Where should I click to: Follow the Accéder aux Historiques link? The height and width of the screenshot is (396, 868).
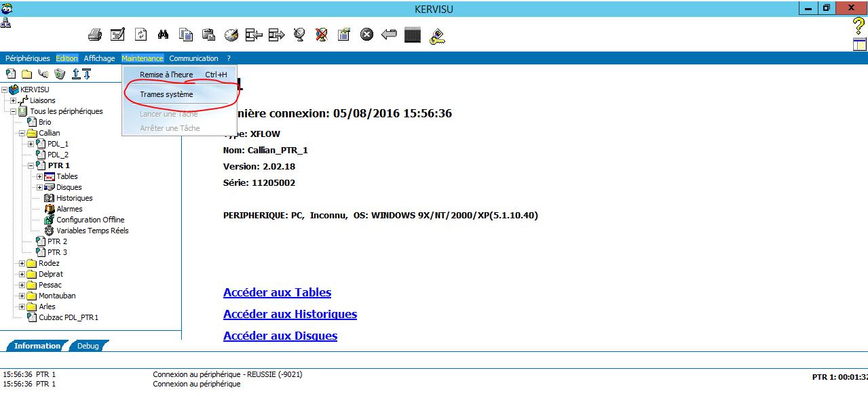[x=290, y=314]
